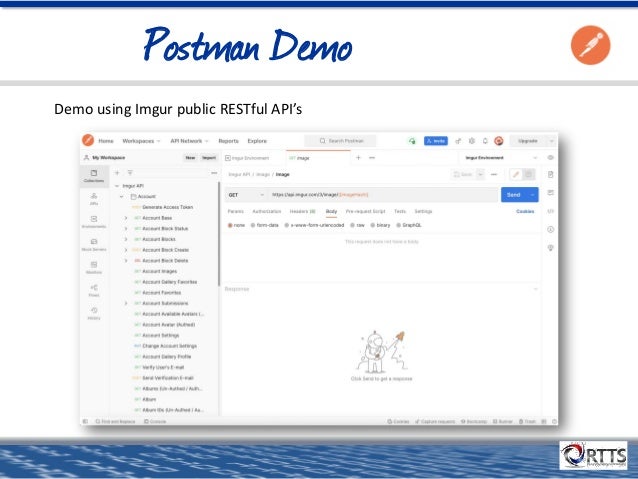Open the Flows sidebar panel
This screenshot has height=479, width=638.
(x=94, y=291)
